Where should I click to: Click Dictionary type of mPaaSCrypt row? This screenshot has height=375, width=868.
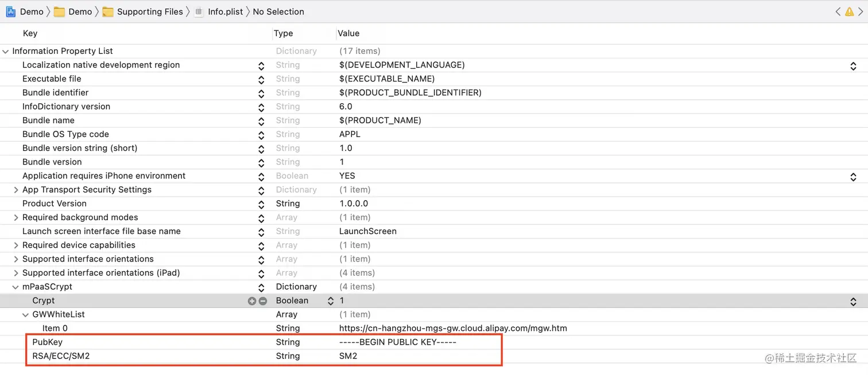tap(296, 287)
